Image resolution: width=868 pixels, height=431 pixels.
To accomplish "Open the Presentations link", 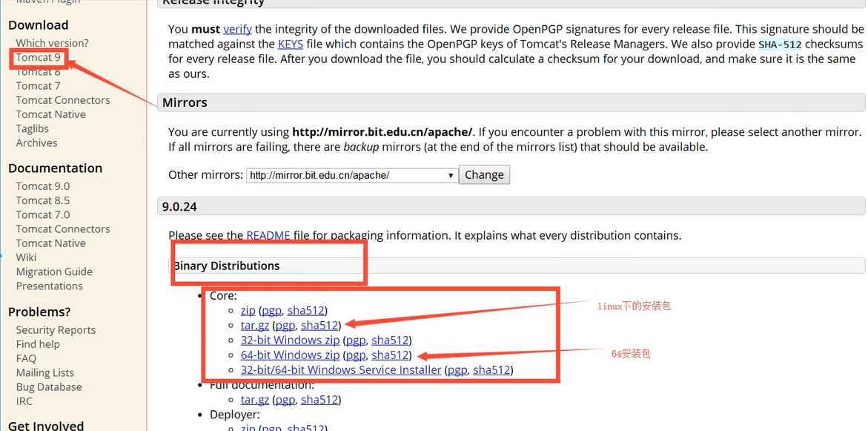I will coord(49,286).
